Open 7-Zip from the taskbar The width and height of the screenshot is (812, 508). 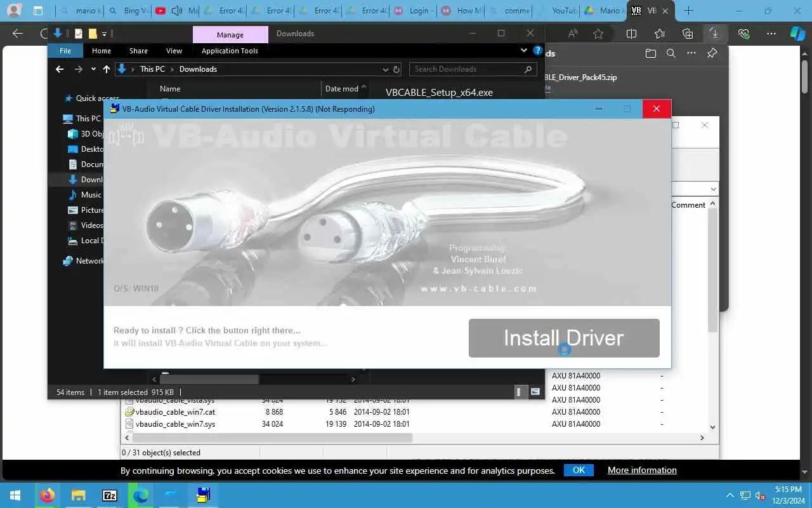[109, 495]
